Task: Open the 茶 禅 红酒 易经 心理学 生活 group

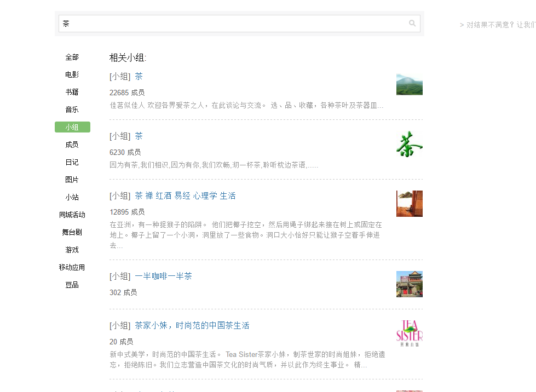Action: 185,195
